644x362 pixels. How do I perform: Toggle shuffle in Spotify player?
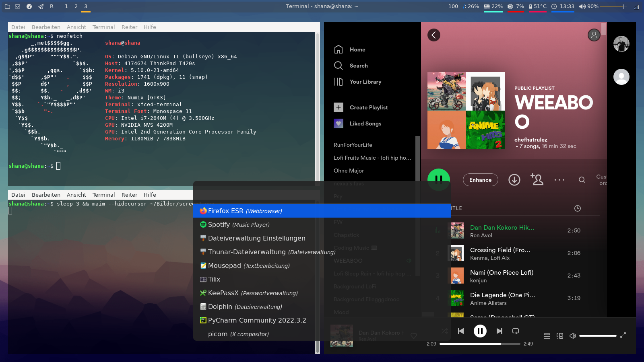(x=444, y=331)
